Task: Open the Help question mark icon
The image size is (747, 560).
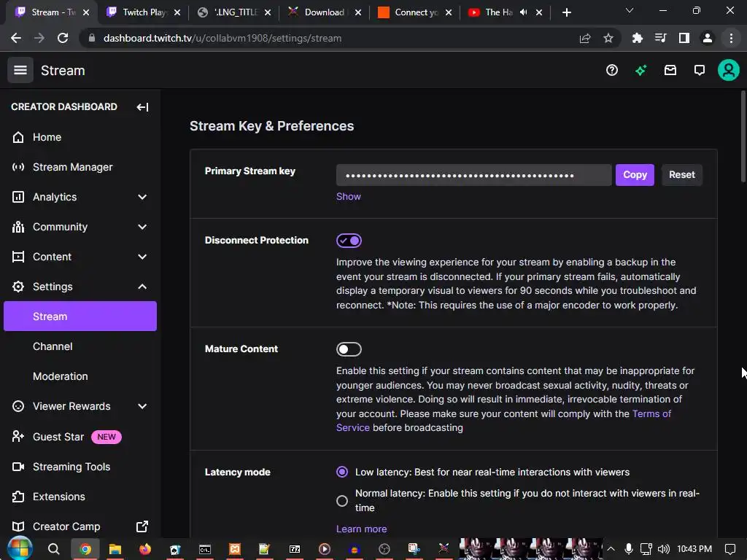Action: tap(612, 71)
